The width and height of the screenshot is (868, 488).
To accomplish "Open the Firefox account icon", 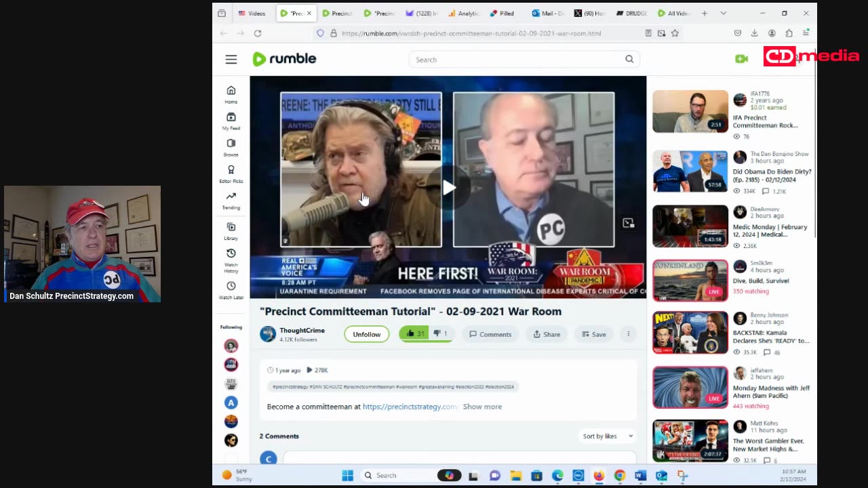I will point(772,33).
